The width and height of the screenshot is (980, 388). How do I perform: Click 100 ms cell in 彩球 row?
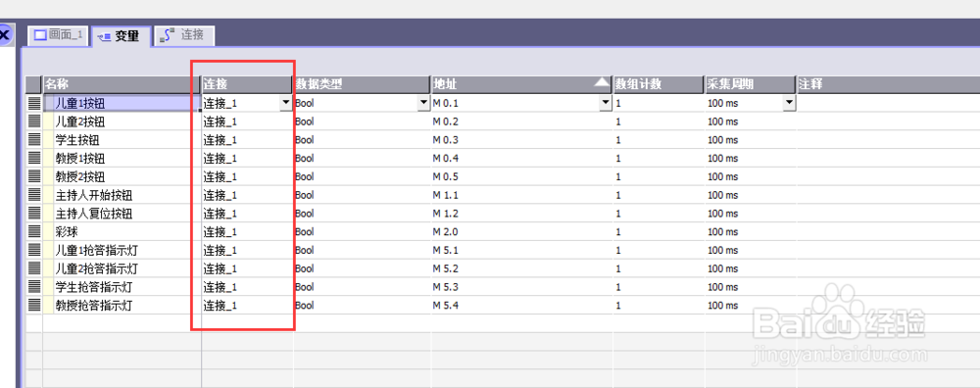click(751, 232)
